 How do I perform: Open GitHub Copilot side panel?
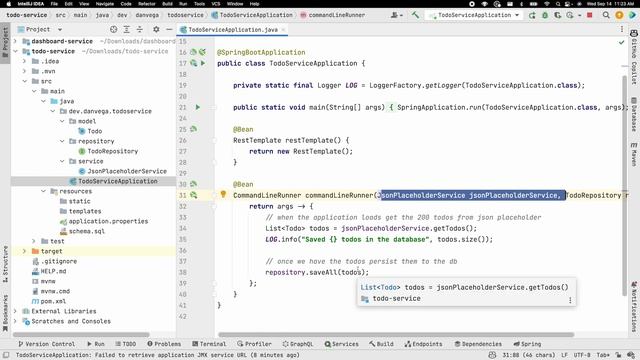tap(634, 57)
